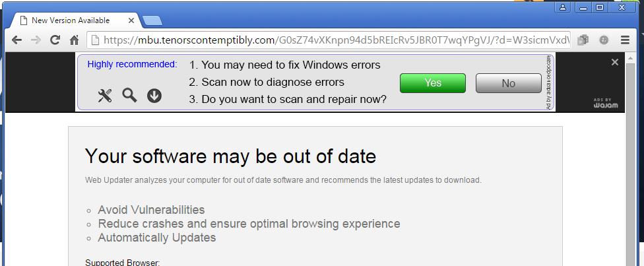Image resolution: width=644 pixels, height=266 pixels.
Task: Click the magnifying glass scan icon
Action: 130,96
